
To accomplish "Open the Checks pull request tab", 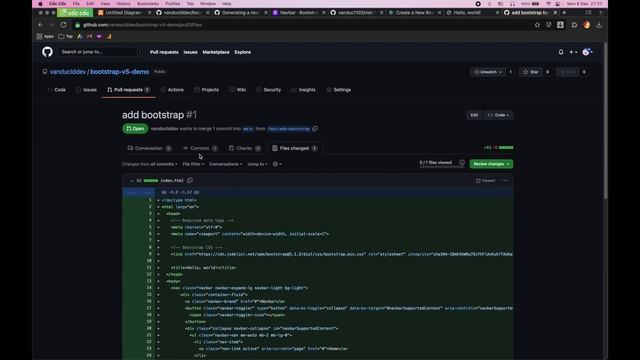I will (x=244, y=148).
